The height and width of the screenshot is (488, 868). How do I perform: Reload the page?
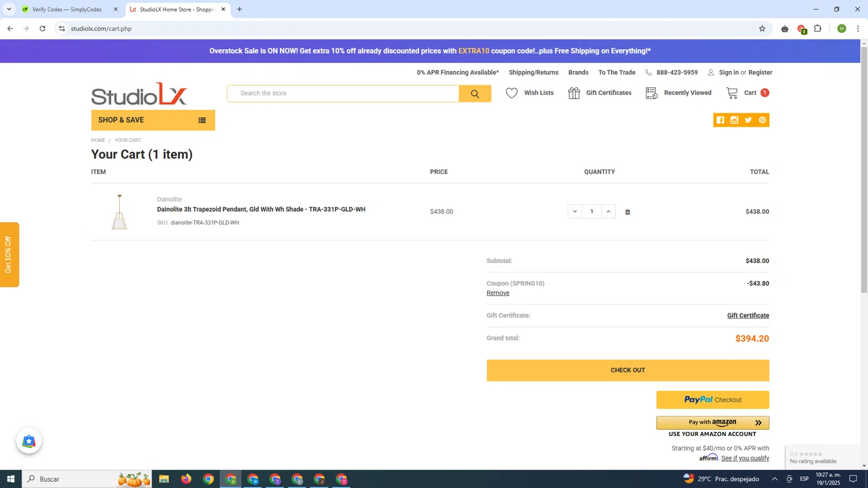(x=42, y=28)
